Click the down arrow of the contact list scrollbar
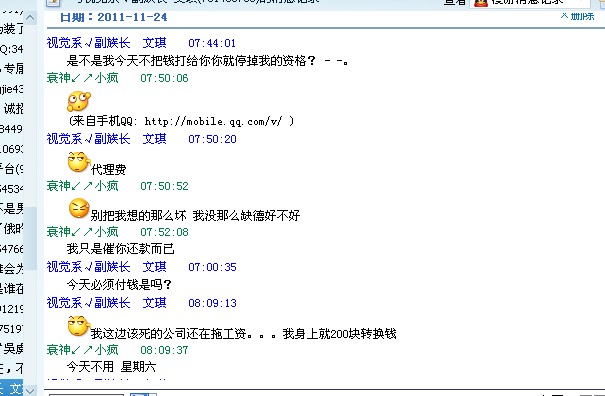The image size is (605, 396). [x=30, y=390]
